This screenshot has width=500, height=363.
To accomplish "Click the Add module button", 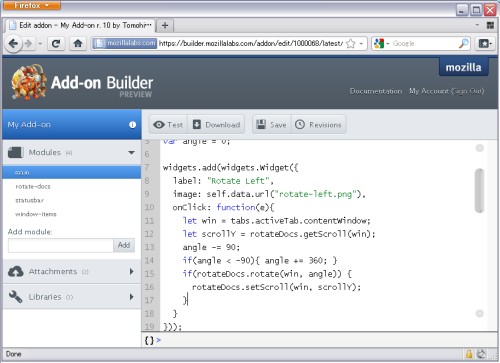I will tap(124, 245).
